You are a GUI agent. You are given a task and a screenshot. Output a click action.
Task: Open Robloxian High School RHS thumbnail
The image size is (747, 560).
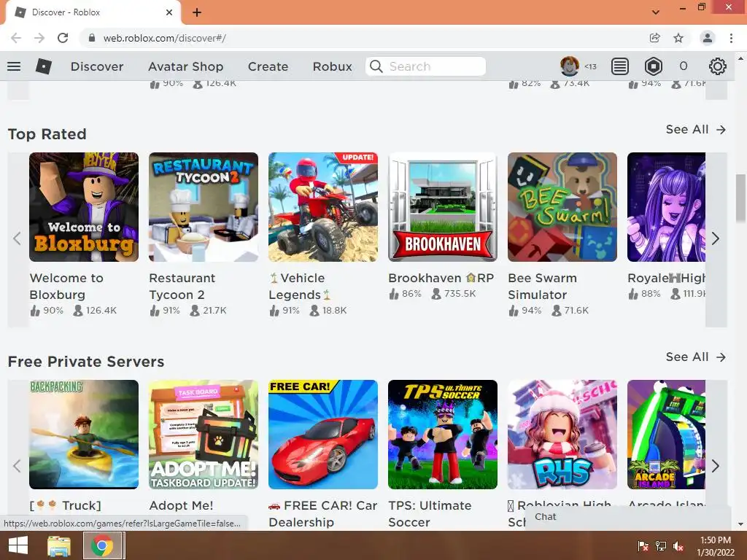click(562, 435)
